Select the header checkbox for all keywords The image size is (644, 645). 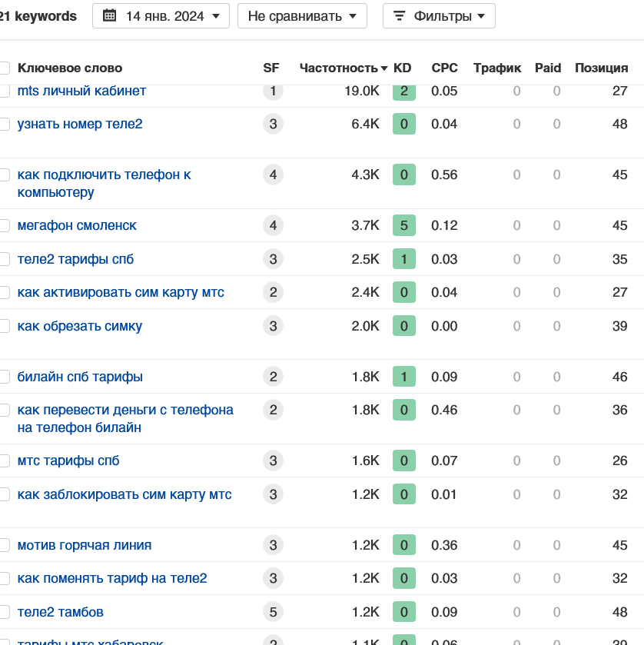(x=4, y=68)
